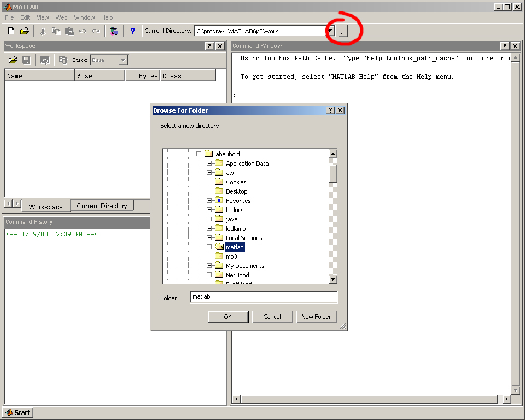
Task: Click the browse for folder ellipsis button
Action: [x=343, y=31]
